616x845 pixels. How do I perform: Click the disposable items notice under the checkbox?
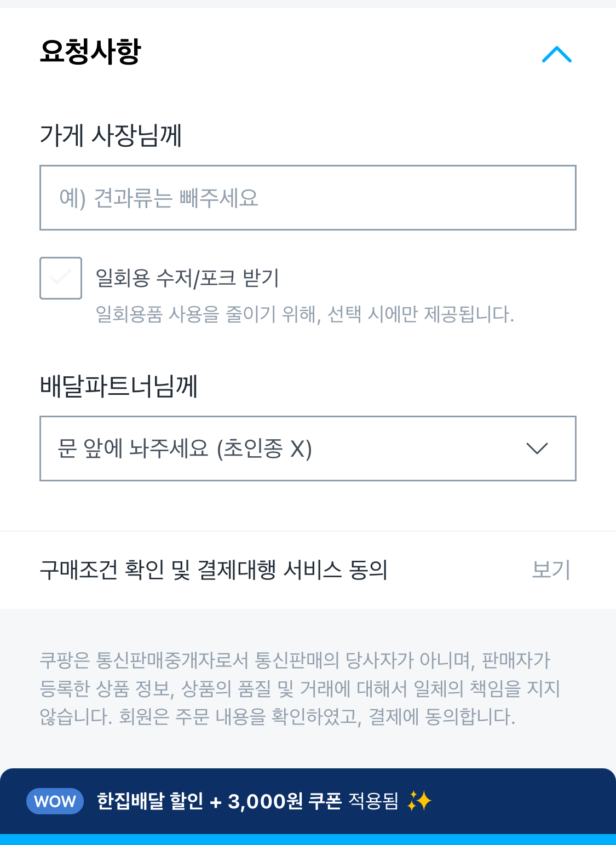click(x=304, y=314)
